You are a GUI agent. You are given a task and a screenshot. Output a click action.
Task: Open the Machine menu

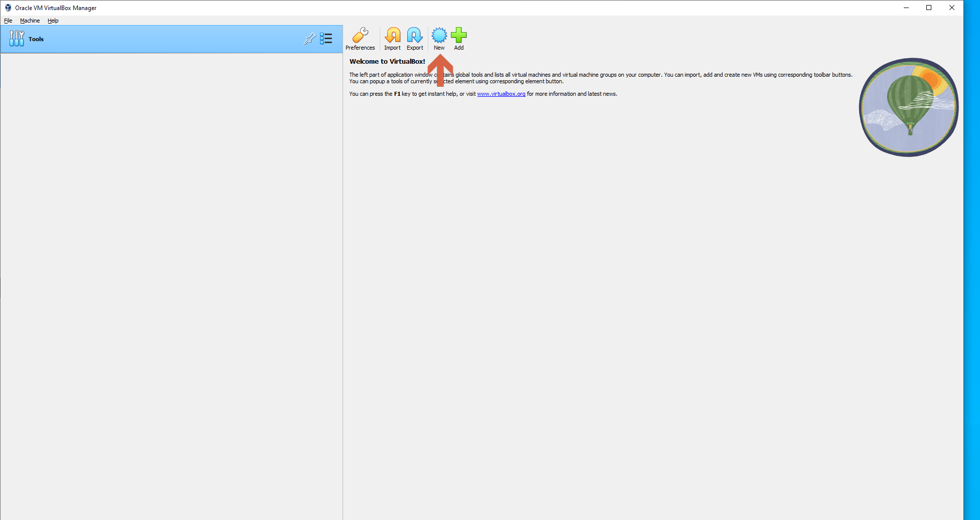(x=30, y=21)
